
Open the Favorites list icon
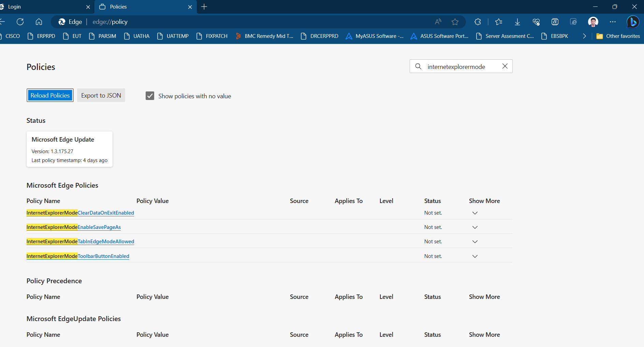pos(499,22)
